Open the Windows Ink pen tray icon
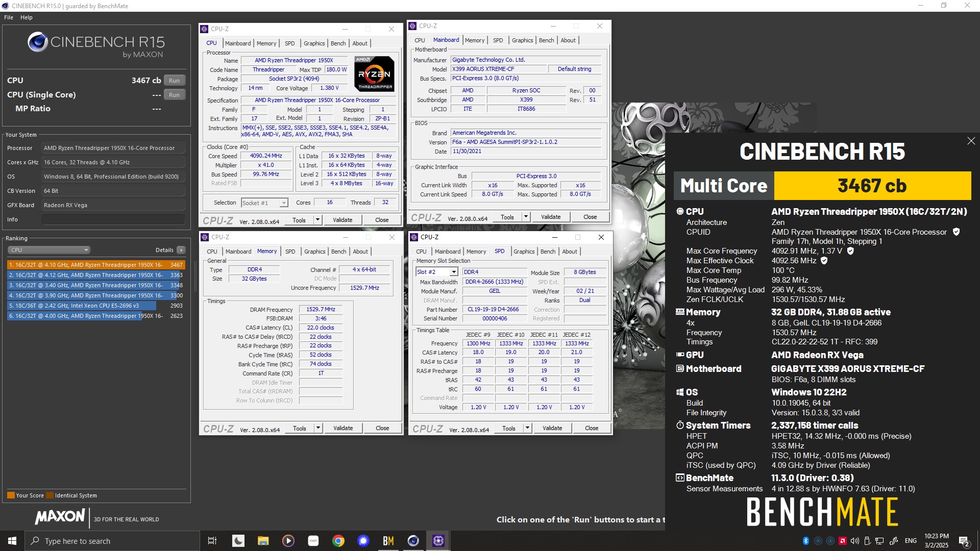The image size is (980, 551). click(894, 541)
